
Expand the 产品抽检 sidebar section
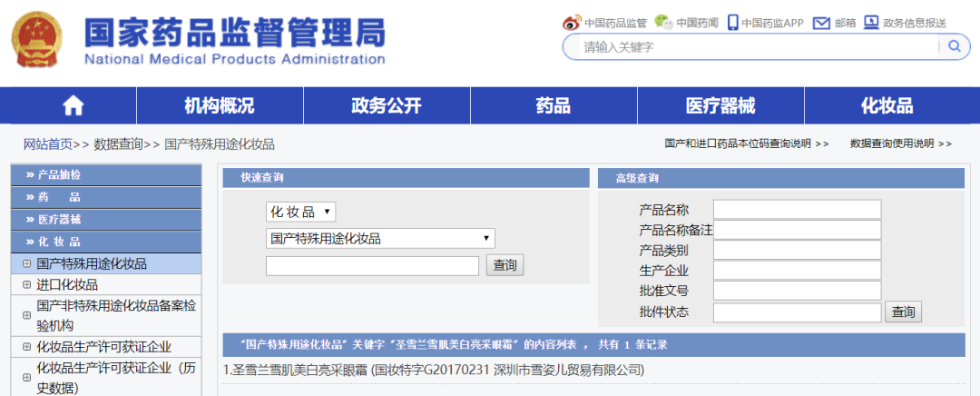click(106, 175)
